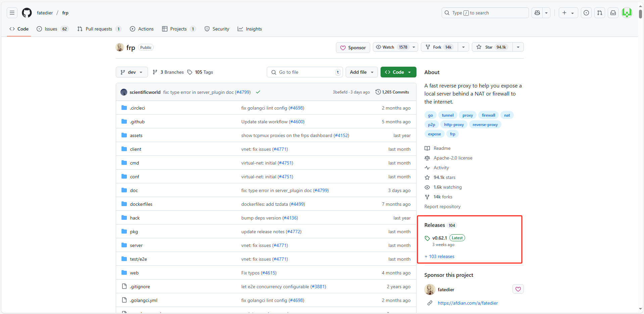The height and width of the screenshot is (314, 644).
Task: Open pull request #4499 link
Action: click(297, 204)
